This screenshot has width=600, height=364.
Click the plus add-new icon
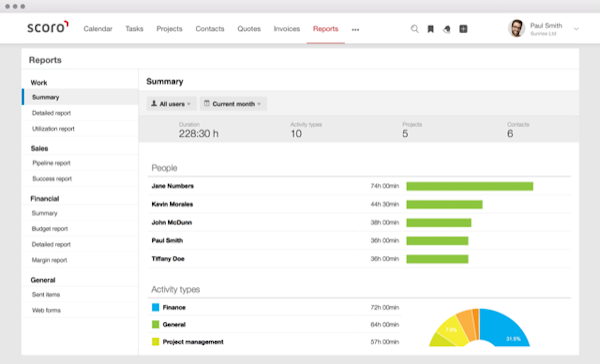point(463,29)
